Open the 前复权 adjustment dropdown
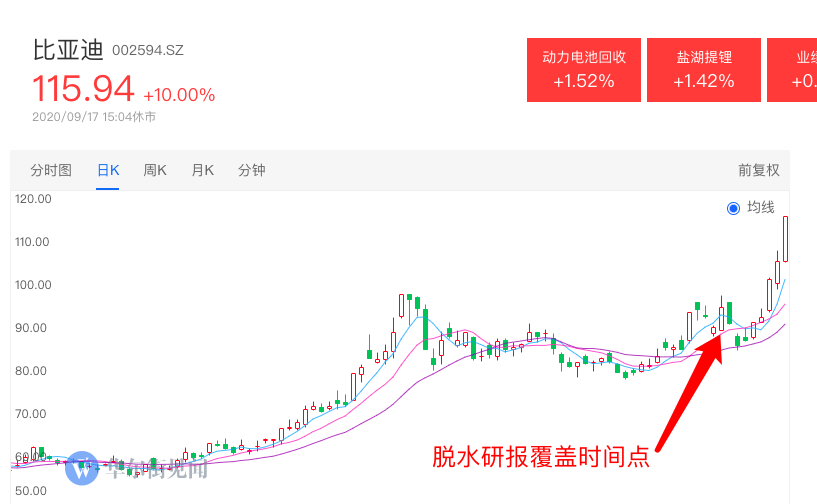Screen dimensions: 817x504 [x=759, y=170]
